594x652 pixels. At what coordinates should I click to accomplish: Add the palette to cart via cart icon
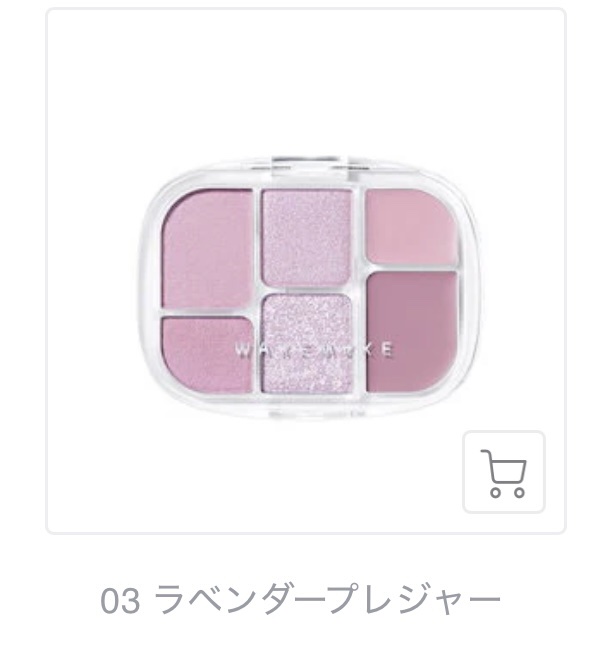pos(504,472)
